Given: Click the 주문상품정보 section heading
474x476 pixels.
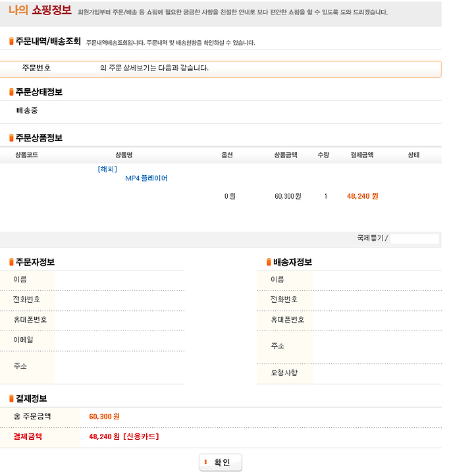Looking at the screenshot, I should click(39, 138).
